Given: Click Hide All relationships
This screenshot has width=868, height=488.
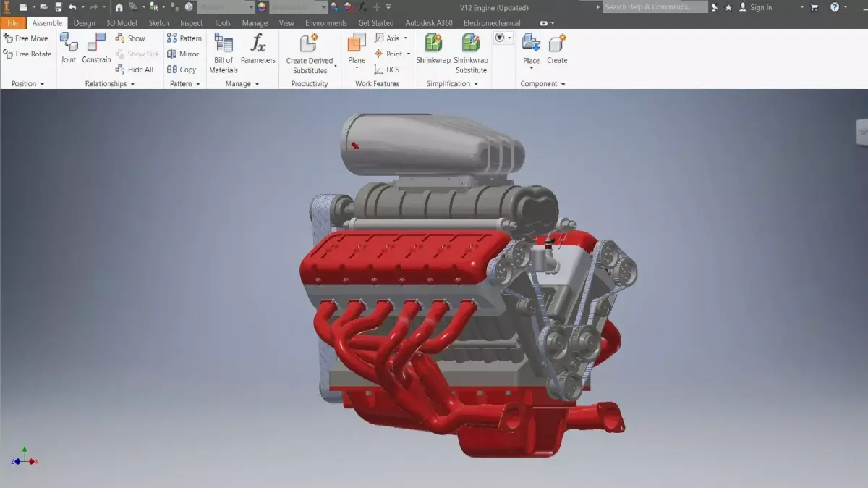Looking at the screenshot, I should point(135,70).
